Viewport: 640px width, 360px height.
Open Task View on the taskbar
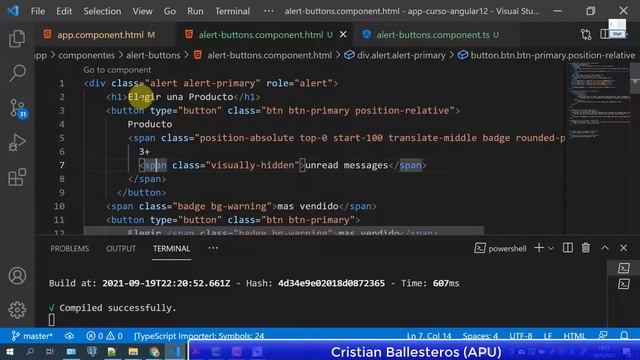[x=50, y=352]
